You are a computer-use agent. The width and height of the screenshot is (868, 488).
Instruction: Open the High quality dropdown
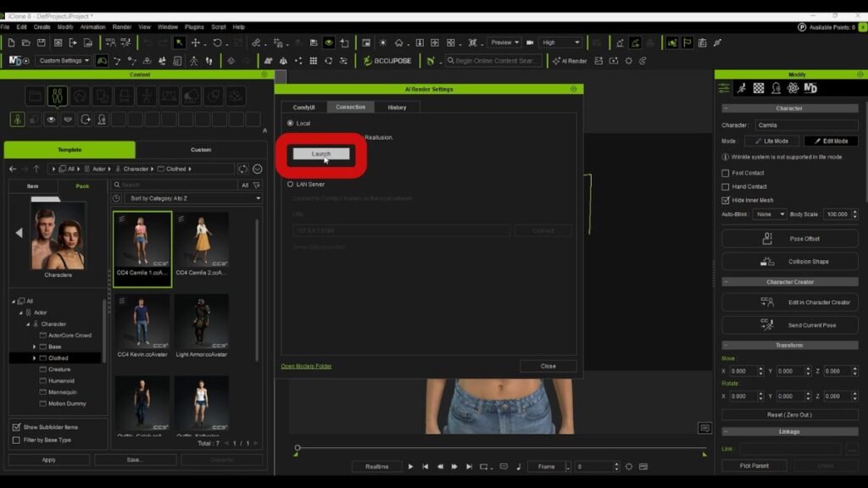pos(560,42)
